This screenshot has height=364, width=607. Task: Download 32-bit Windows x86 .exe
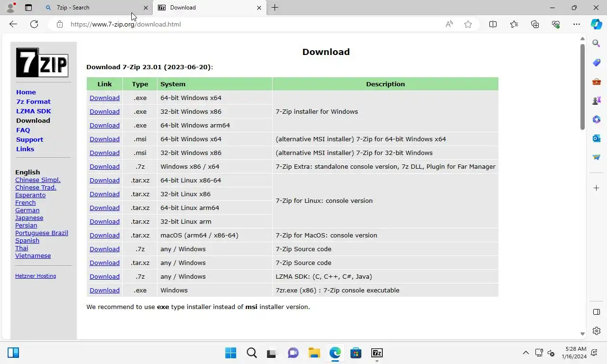(x=104, y=111)
